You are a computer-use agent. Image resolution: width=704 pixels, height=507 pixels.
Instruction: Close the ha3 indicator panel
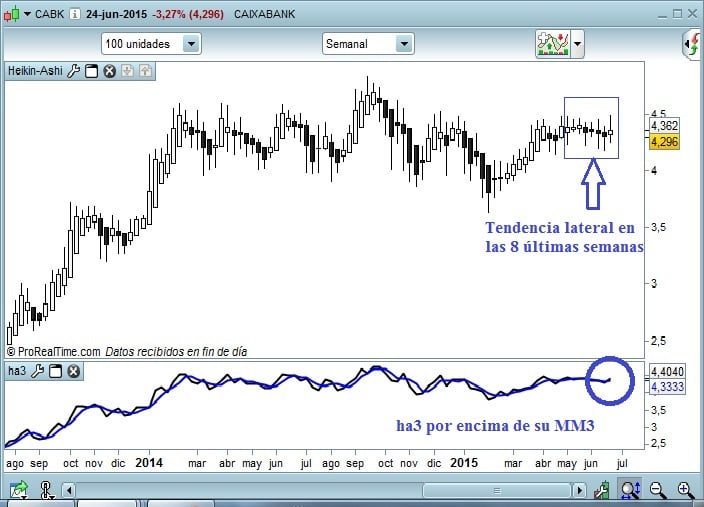coord(73,371)
